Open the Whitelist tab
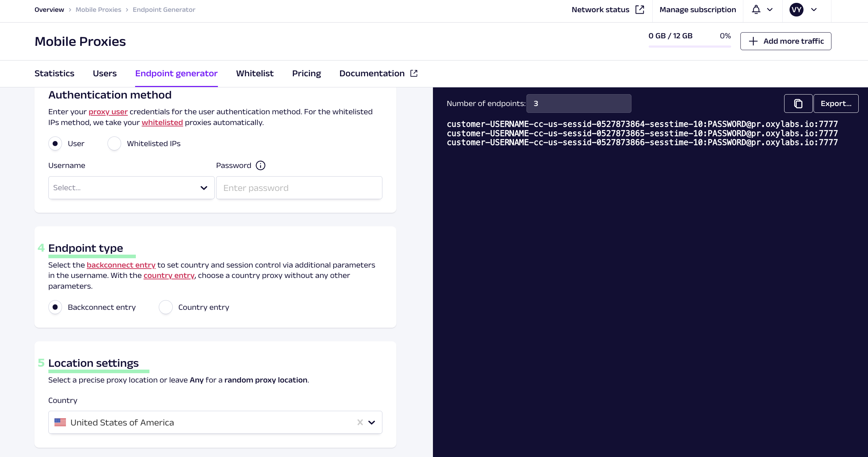Image resolution: width=868 pixels, height=457 pixels. point(255,73)
